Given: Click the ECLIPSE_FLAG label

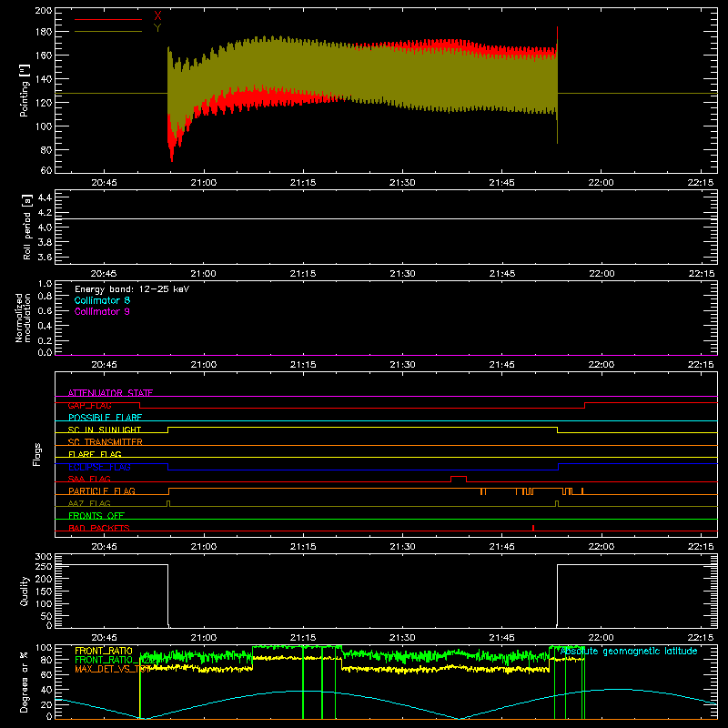Looking at the screenshot, I should pos(99,467).
